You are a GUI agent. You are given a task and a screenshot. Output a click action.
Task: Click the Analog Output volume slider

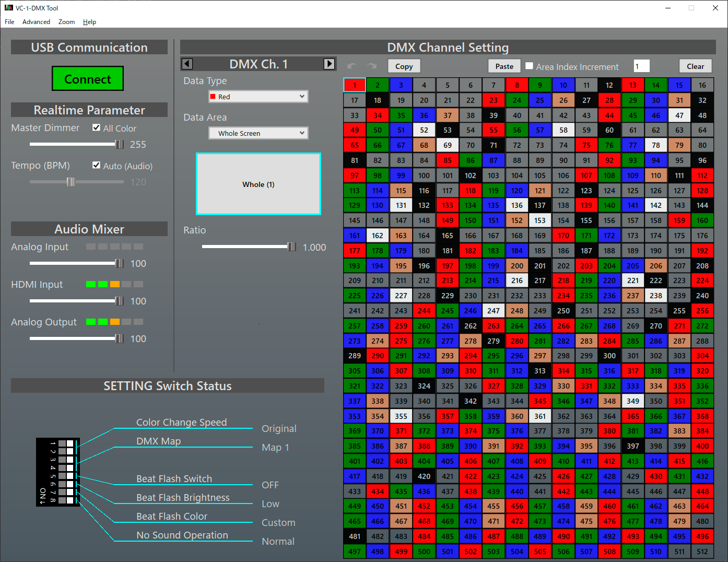tap(77, 338)
